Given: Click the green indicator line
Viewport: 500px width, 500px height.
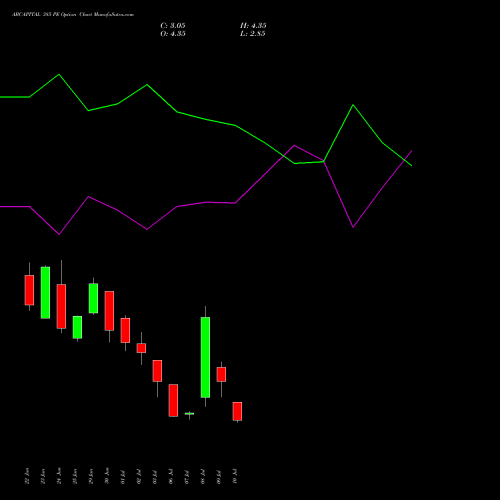Looking at the screenshot, I should click(206, 119).
